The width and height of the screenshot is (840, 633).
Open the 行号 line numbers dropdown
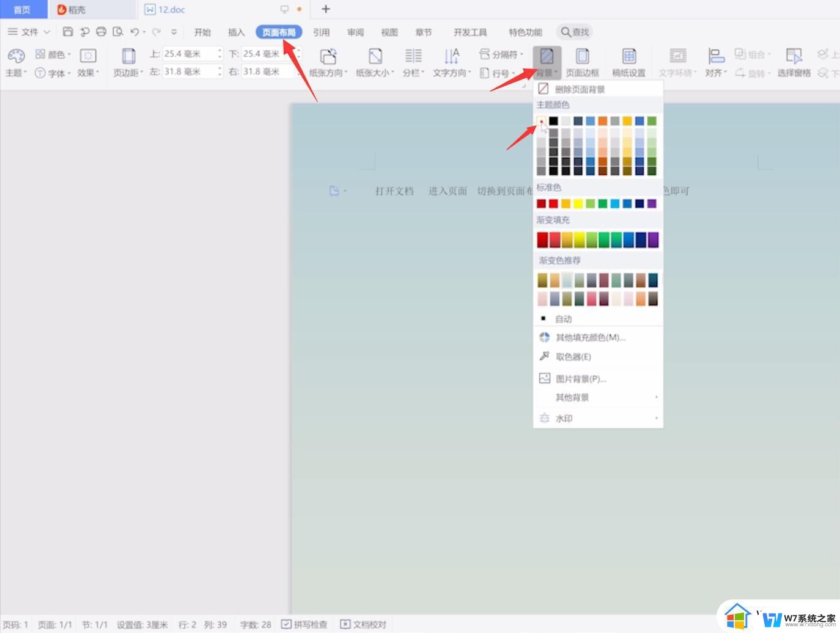[498, 73]
